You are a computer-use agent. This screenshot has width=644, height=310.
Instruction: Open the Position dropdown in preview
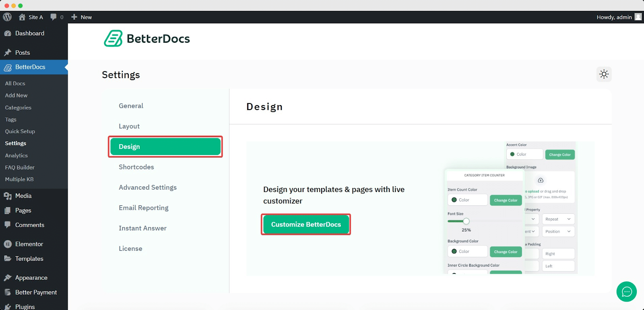point(558,231)
